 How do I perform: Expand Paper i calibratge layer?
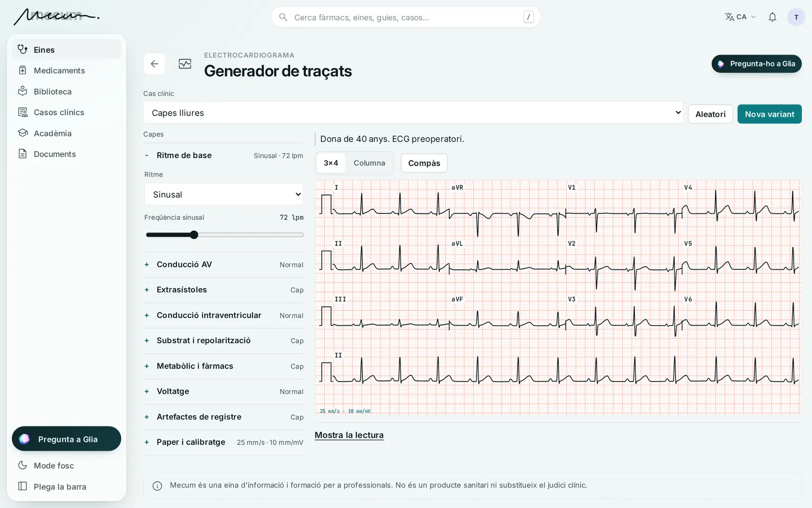[x=224, y=442]
